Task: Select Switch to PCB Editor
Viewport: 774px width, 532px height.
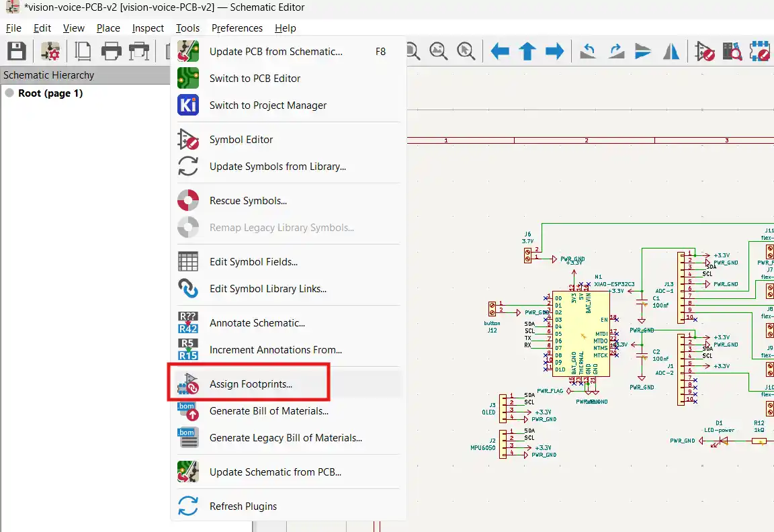Action: (x=288, y=79)
